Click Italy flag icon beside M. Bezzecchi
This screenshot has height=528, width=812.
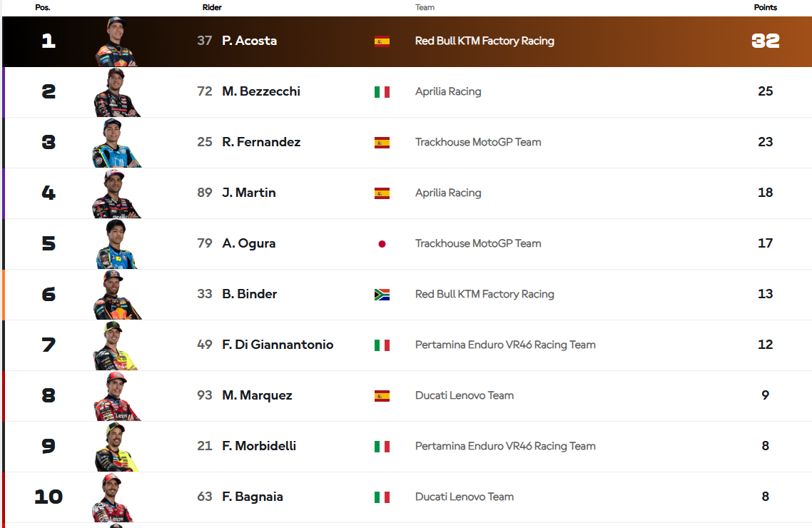[382, 92]
